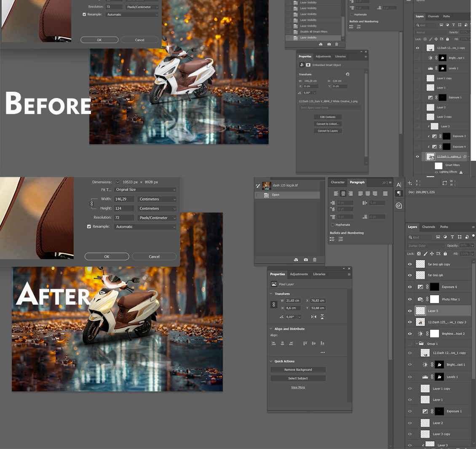Hide the 'Brightne...trast 2' layer
Image resolution: width=476 pixels, height=449 pixels.
pos(410,334)
